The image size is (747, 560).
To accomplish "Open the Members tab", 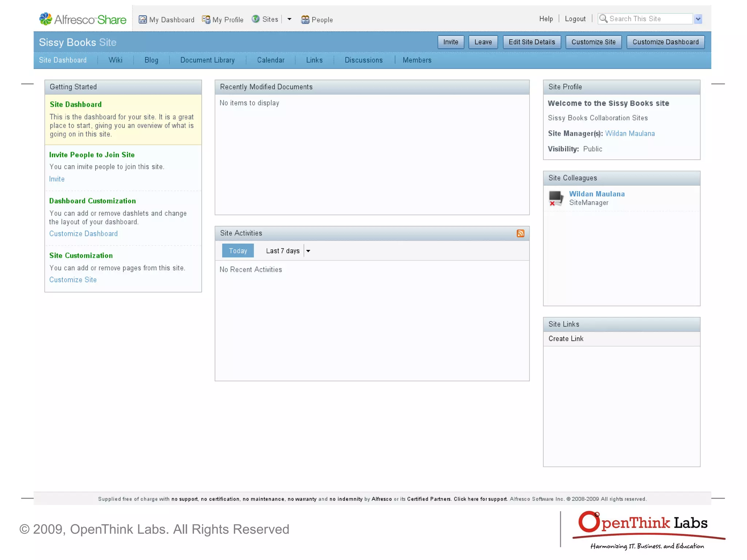I will tap(417, 60).
